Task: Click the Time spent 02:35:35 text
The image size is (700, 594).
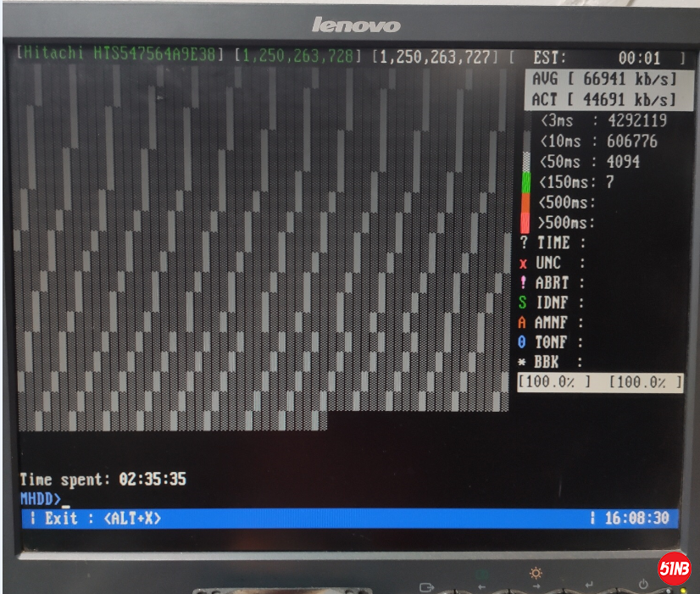Action: 103,480
